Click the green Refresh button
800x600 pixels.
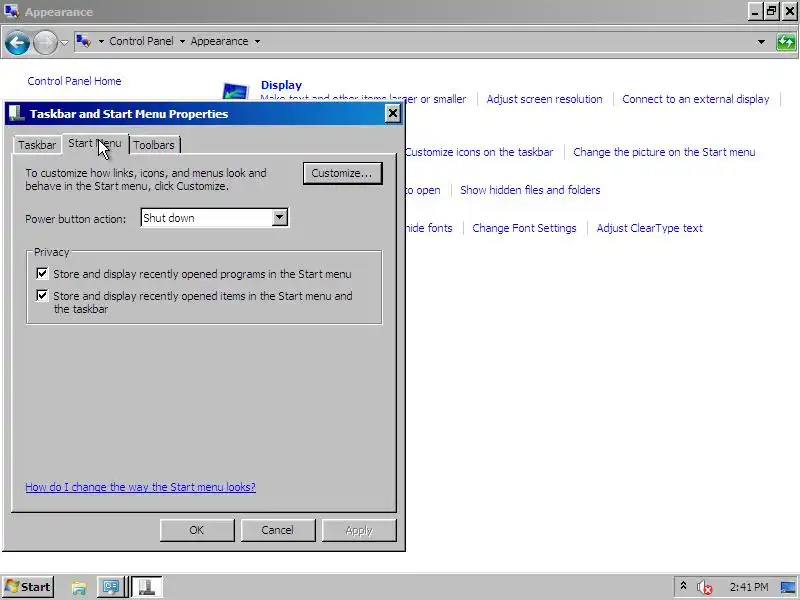(786, 42)
